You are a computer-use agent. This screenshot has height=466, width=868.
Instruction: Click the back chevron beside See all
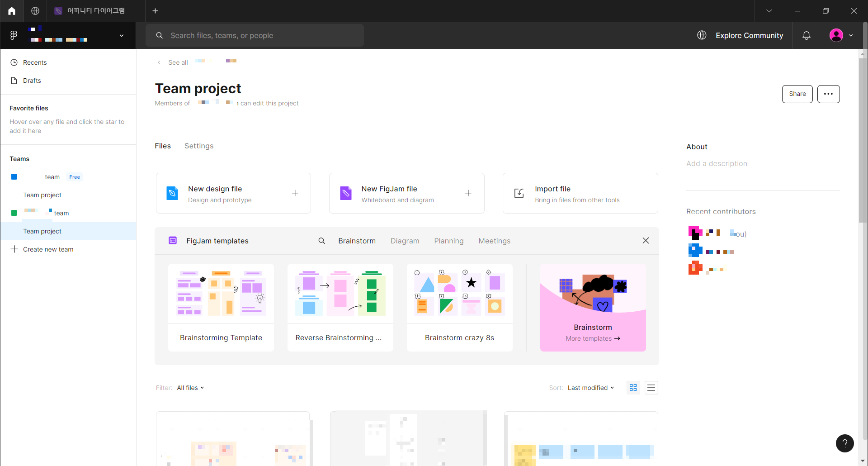(x=159, y=62)
